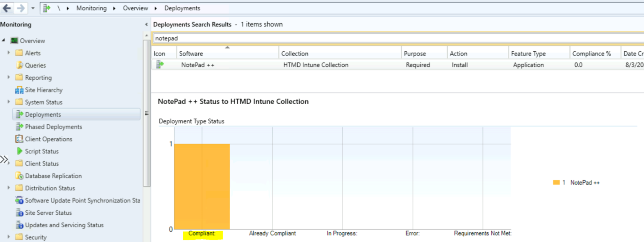Viewport: 644px width, 242px height.
Task: Click the Queries icon in tree
Action: tap(19, 66)
